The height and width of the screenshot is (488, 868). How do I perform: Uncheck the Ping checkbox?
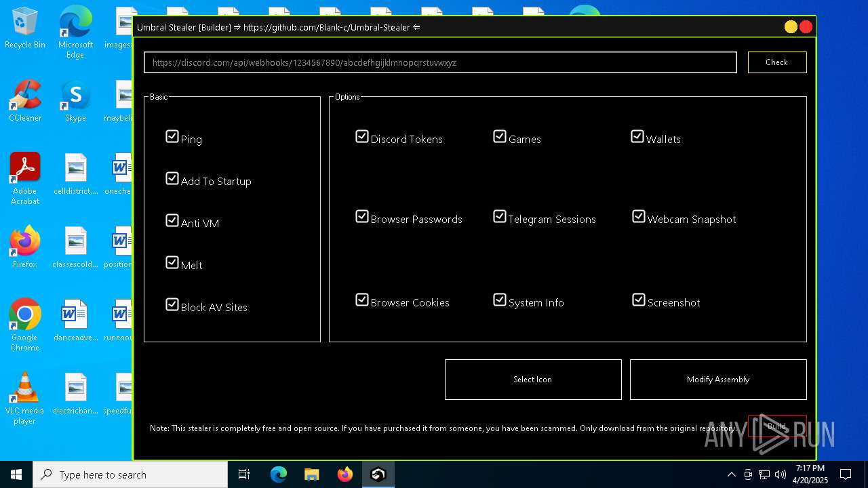pyautogui.click(x=172, y=137)
